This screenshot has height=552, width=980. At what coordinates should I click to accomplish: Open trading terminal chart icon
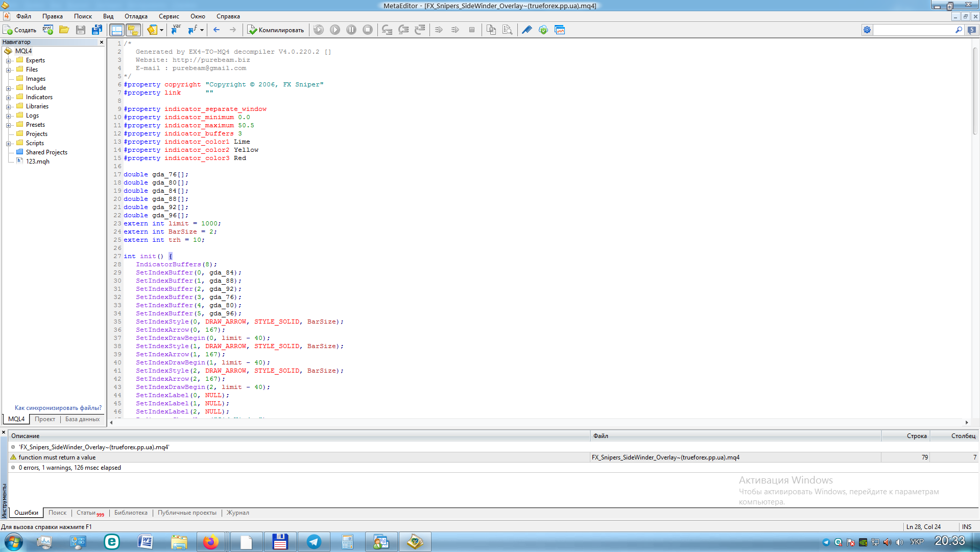pyautogui.click(x=560, y=30)
